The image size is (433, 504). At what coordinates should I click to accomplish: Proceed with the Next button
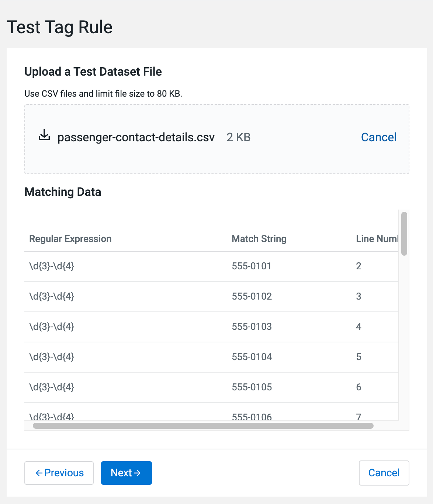click(x=126, y=473)
